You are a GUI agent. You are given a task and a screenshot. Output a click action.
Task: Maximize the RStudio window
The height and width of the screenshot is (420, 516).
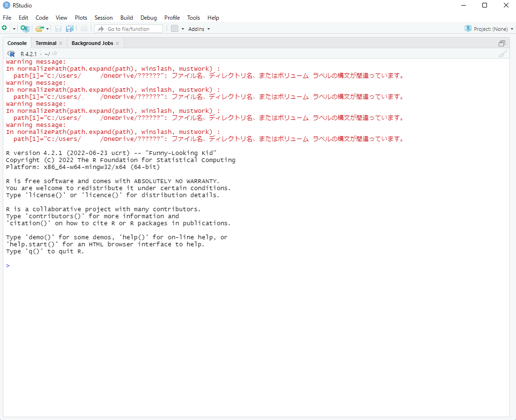(x=485, y=5)
